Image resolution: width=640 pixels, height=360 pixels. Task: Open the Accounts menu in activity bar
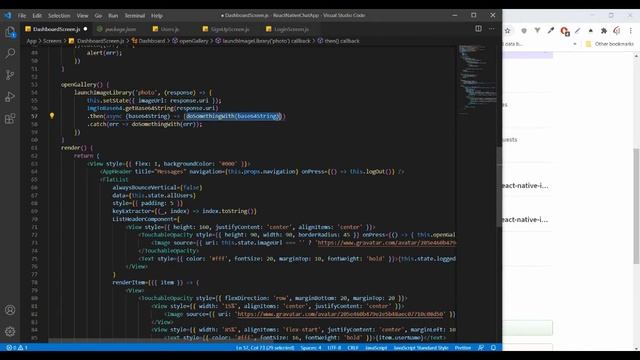[10, 310]
